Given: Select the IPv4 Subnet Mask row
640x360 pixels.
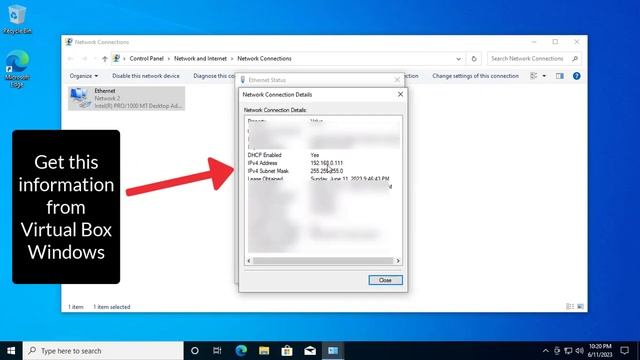Looking at the screenshot, I should click(x=323, y=171).
